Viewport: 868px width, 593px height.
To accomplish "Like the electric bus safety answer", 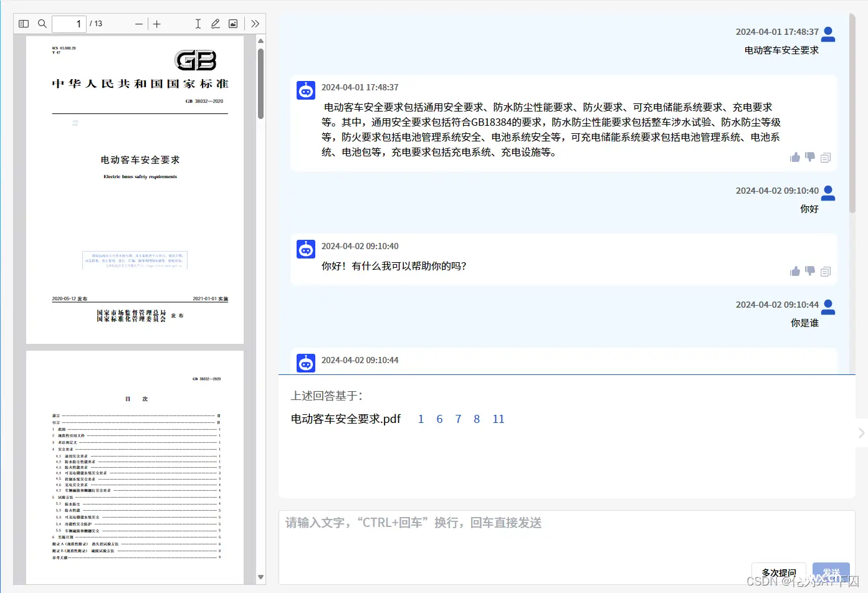I will pyautogui.click(x=795, y=158).
